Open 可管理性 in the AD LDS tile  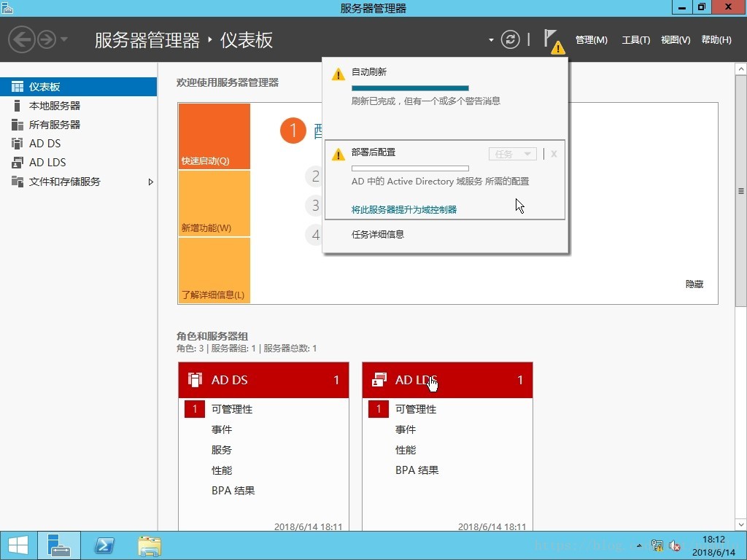pyautogui.click(x=416, y=409)
